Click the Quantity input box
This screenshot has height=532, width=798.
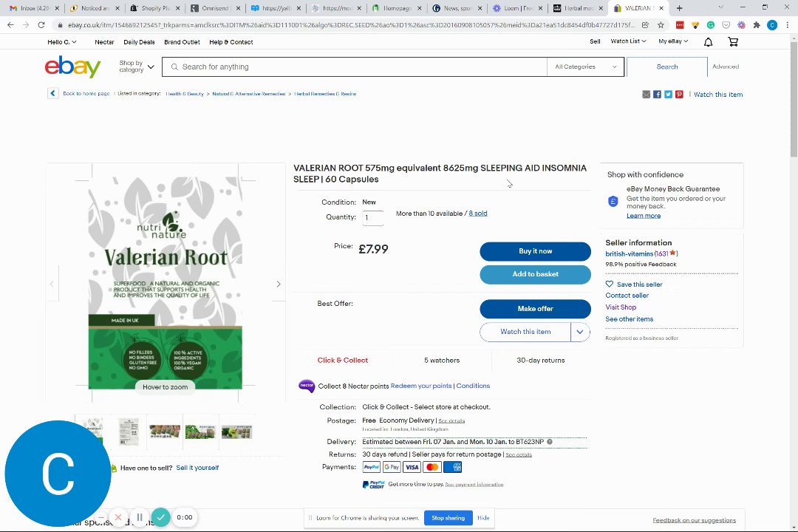(373, 218)
